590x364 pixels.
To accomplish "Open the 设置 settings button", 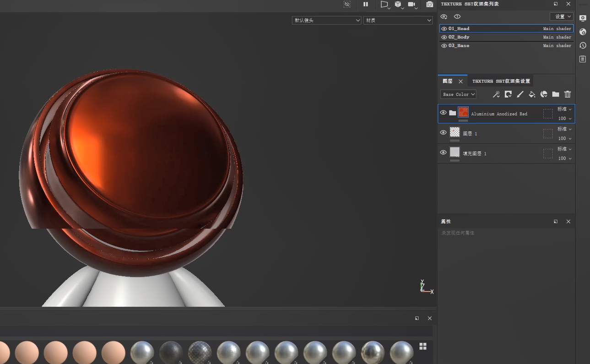I will click(561, 16).
